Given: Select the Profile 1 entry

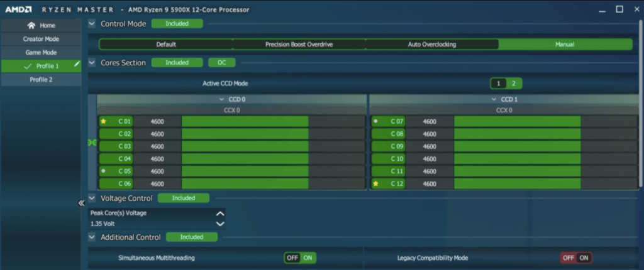Looking at the screenshot, I should 41,66.
